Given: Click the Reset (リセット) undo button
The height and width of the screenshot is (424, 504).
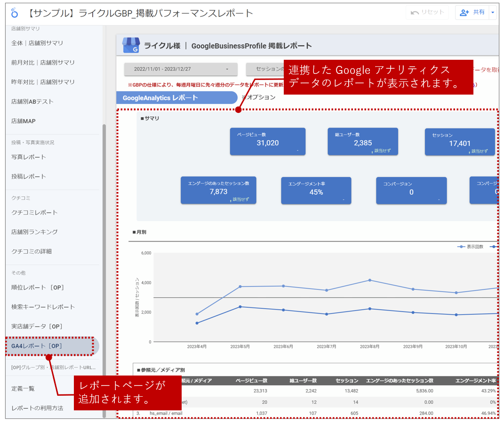Looking at the screenshot, I should 427,13.
